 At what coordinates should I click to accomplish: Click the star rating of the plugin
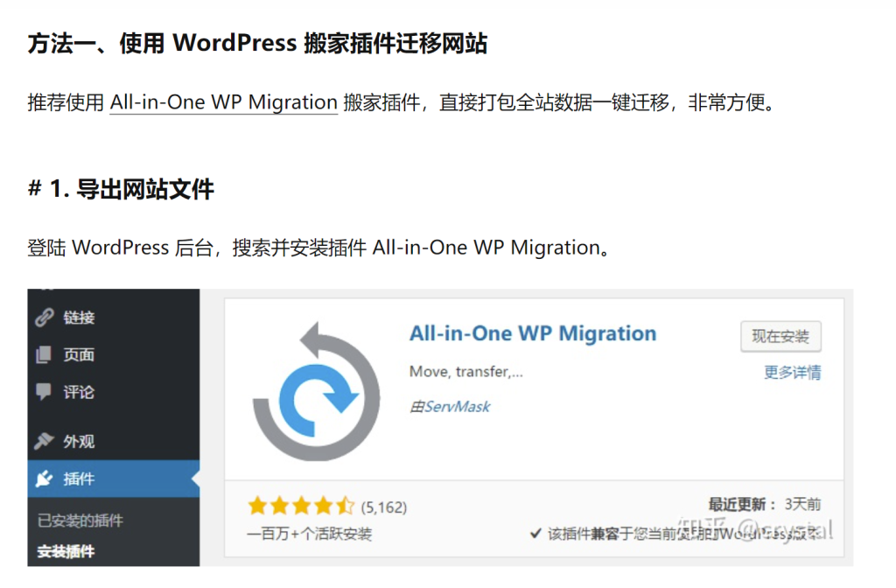tap(301, 507)
